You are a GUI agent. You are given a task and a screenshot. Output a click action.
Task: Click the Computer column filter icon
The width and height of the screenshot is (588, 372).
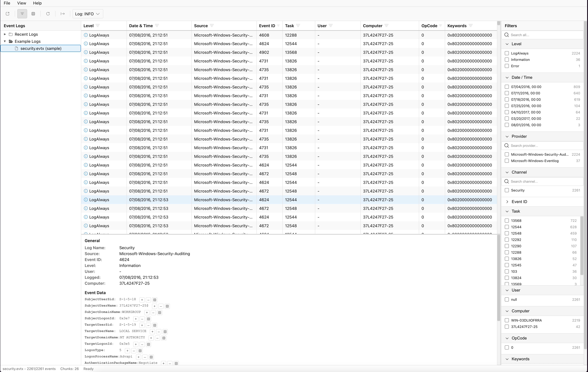(387, 26)
